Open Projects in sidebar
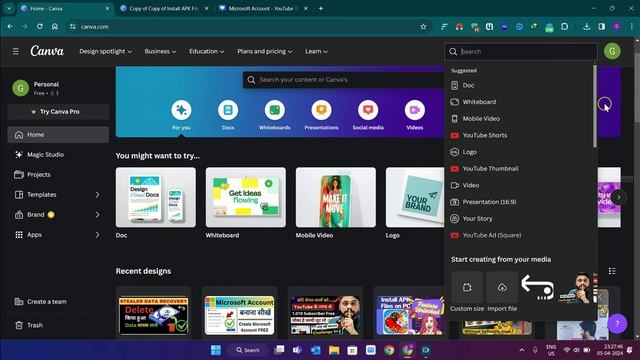This screenshot has width=640, height=360. [58, 175]
